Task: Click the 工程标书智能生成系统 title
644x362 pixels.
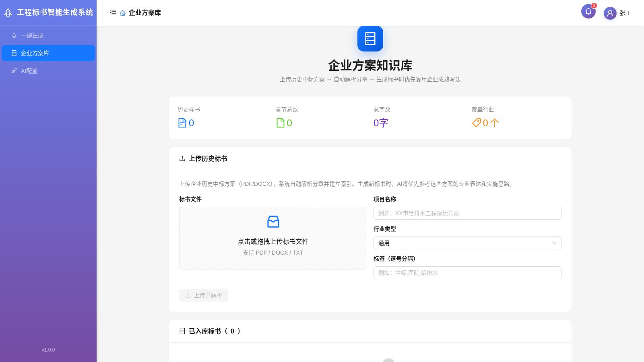Action: (x=55, y=12)
